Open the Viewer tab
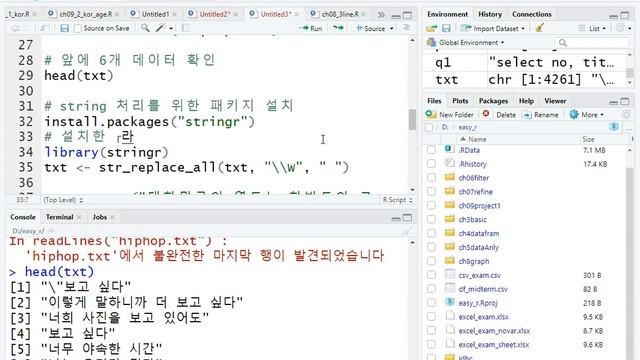Image resolution: width=640 pixels, height=360 pixels. coord(555,101)
